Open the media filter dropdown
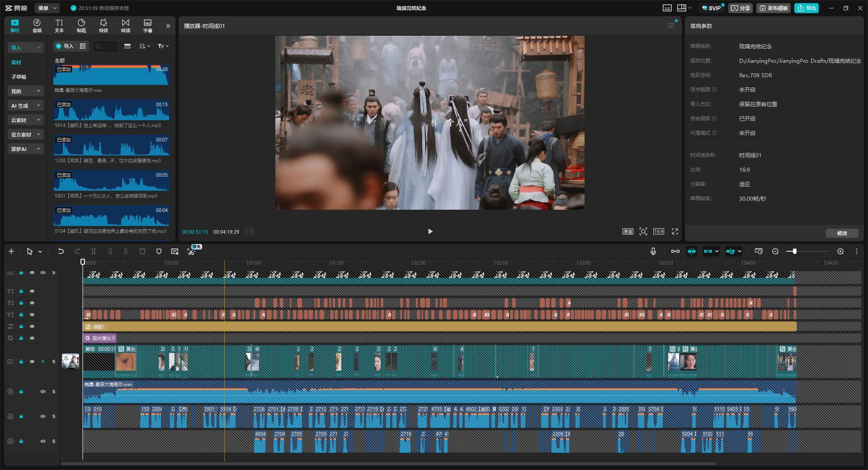The height and width of the screenshot is (470, 868). tap(163, 46)
